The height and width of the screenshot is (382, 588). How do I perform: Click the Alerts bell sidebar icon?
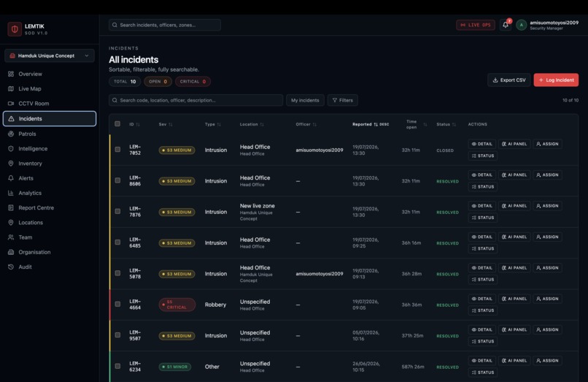point(11,178)
